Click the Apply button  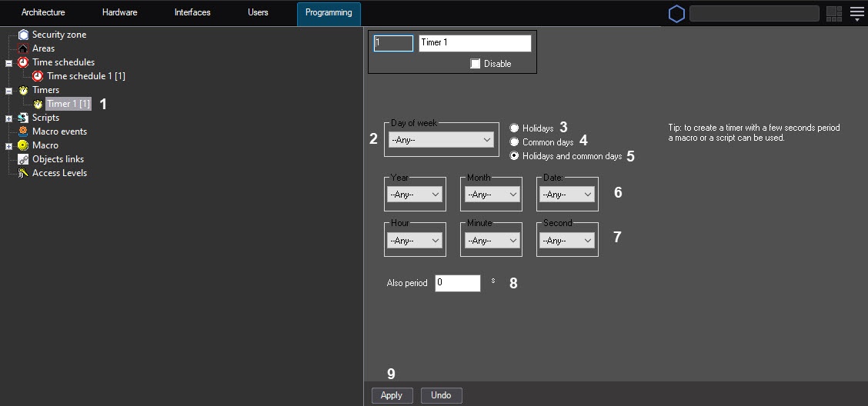pyautogui.click(x=392, y=395)
